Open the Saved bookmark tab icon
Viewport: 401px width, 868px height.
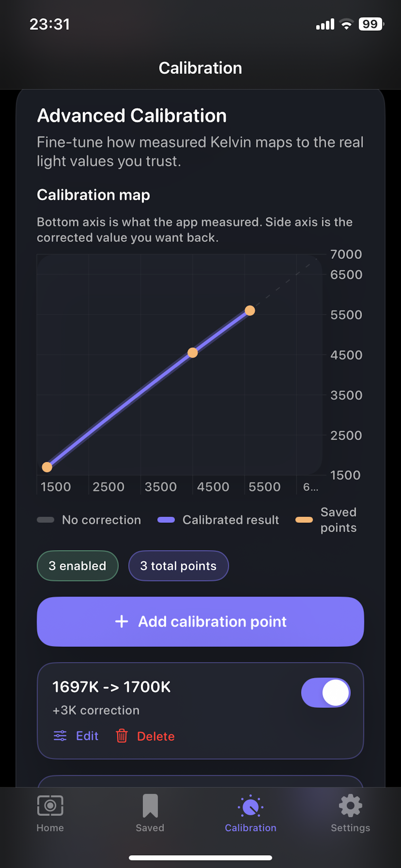click(149, 806)
